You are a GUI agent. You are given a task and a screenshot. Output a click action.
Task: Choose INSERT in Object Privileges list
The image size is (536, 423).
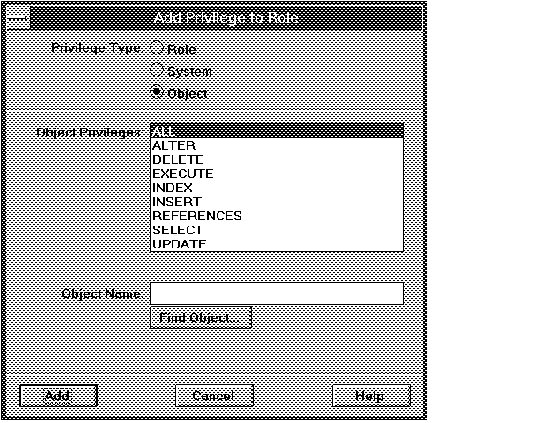click(277, 202)
